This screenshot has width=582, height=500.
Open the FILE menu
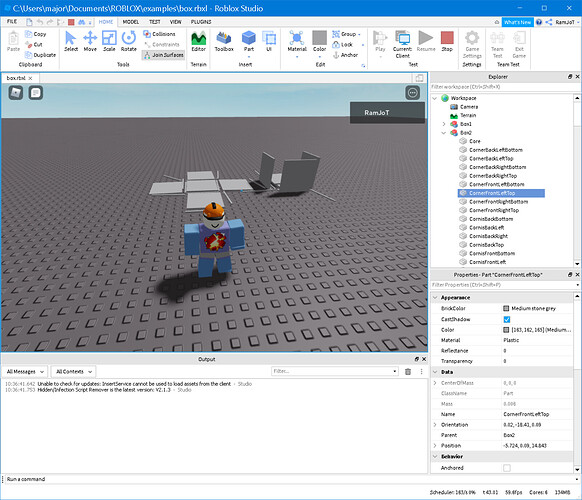pyautogui.click(x=12, y=22)
